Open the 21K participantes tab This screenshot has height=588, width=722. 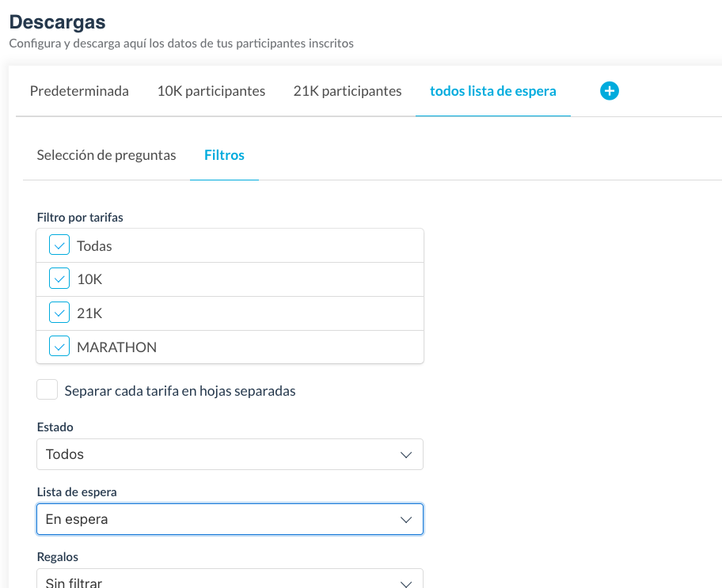tap(348, 91)
